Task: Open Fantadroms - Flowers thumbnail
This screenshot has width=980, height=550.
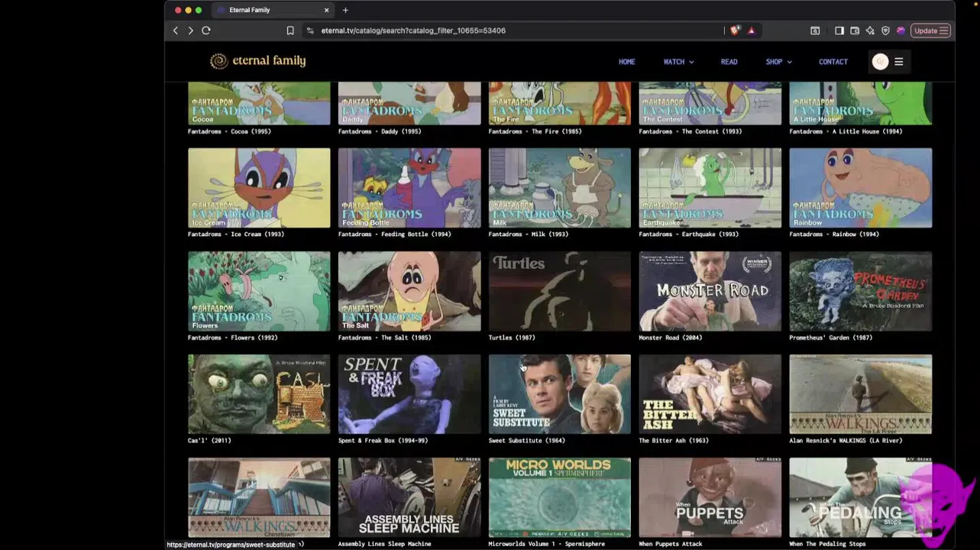Action: pos(259,291)
